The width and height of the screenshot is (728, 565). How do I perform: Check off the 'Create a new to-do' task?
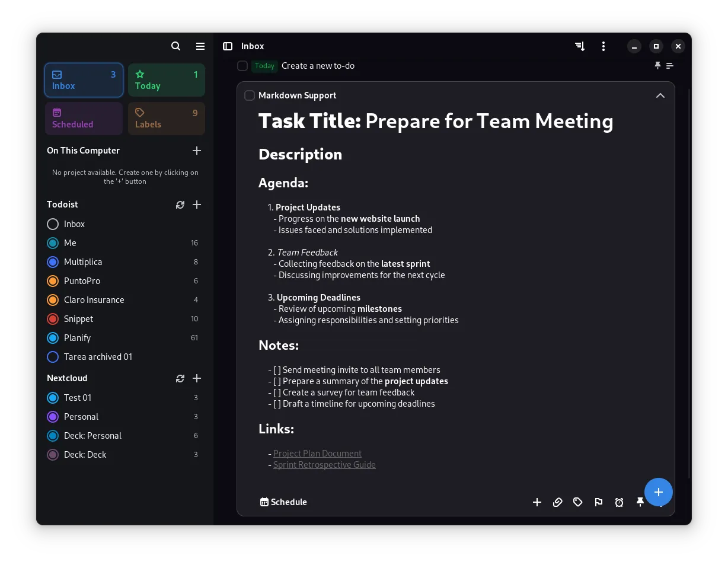pyautogui.click(x=242, y=66)
